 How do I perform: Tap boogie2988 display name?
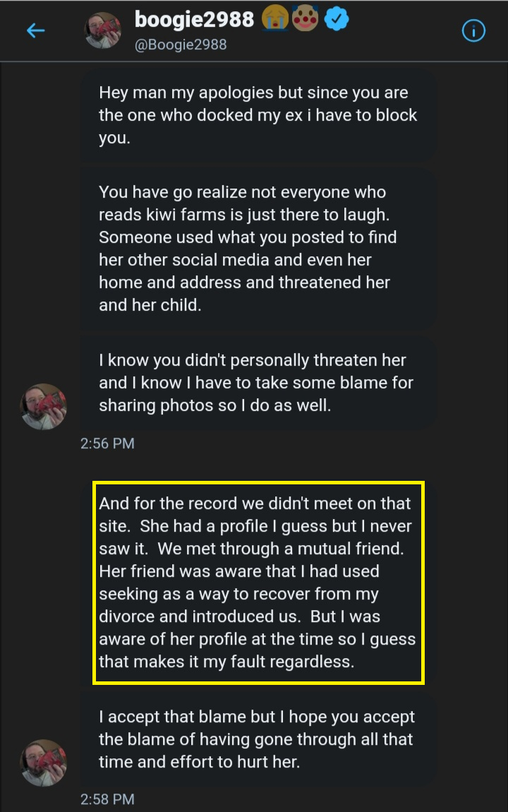click(x=194, y=20)
